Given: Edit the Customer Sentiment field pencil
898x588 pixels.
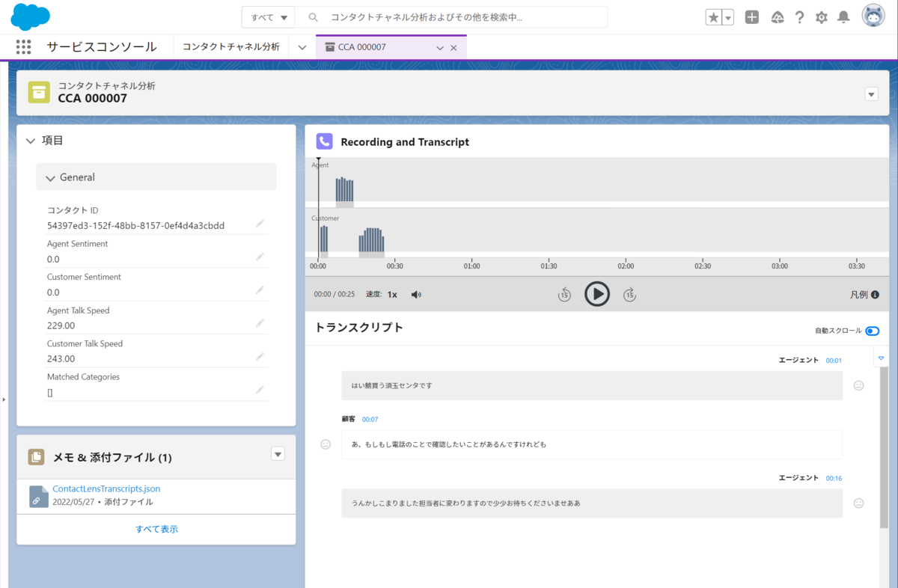Looking at the screenshot, I should (260, 290).
